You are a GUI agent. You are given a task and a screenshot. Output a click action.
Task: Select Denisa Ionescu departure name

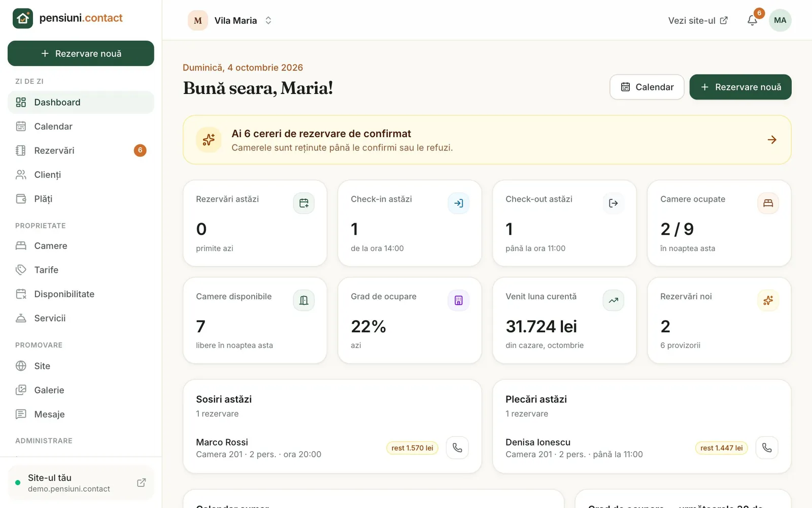pos(538,442)
